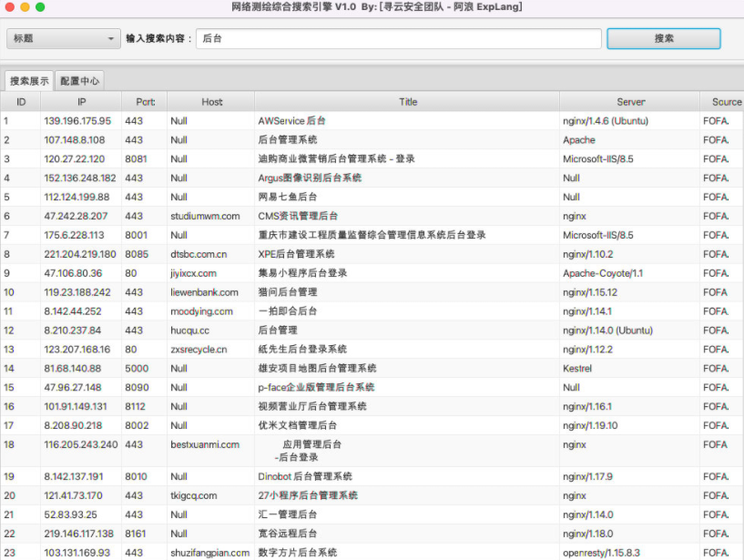Sort by the Host column header
744x560 pixels.
pyautogui.click(x=211, y=102)
